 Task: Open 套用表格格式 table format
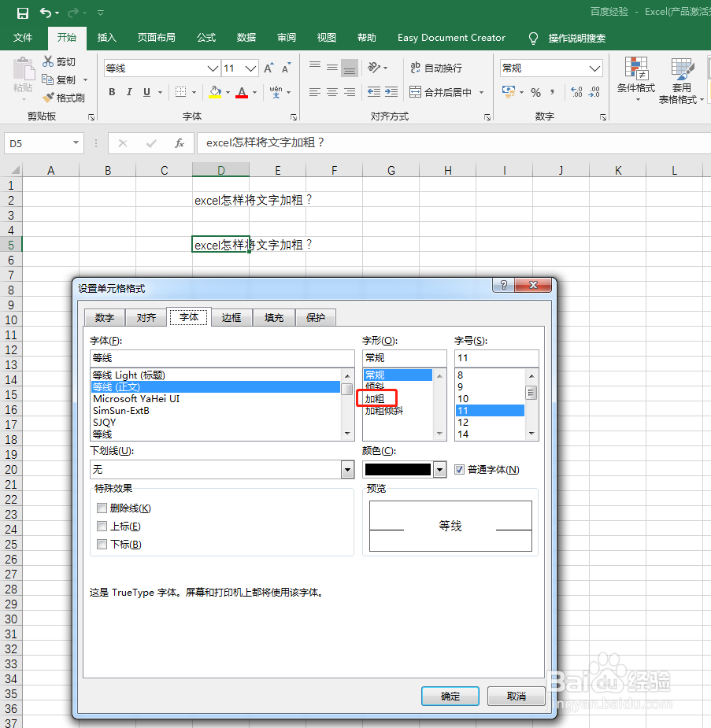click(x=681, y=79)
